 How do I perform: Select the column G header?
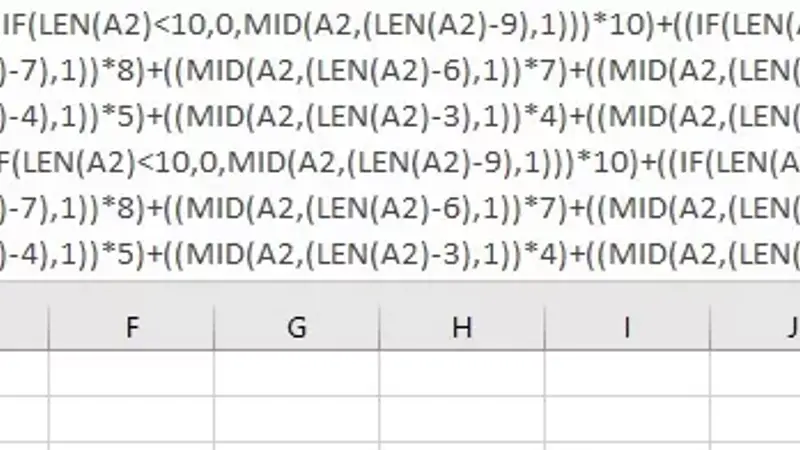tap(297, 327)
